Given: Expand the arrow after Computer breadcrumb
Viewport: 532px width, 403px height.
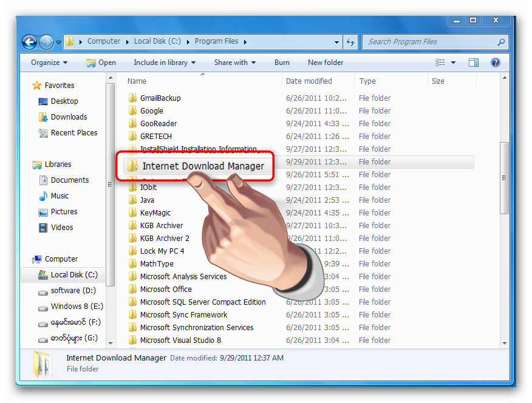Looking at the screenshot, I should (x=128, y=42).
